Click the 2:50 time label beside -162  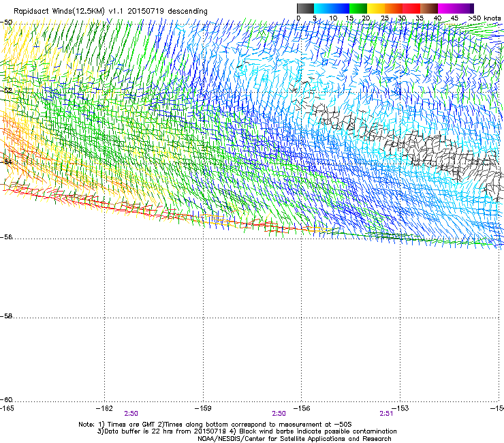[131, 414]
